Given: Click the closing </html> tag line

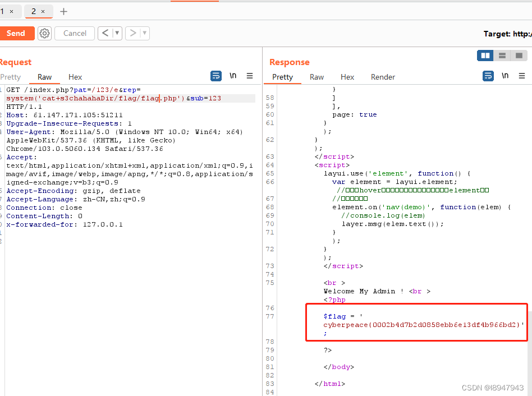Looking at the screenshot, I should click(x=330, y=384).
